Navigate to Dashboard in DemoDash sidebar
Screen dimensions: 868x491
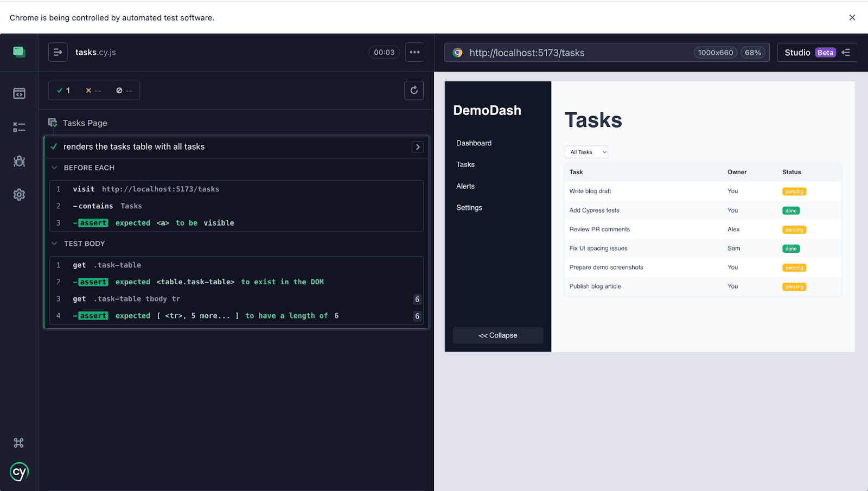pos(473,143)
